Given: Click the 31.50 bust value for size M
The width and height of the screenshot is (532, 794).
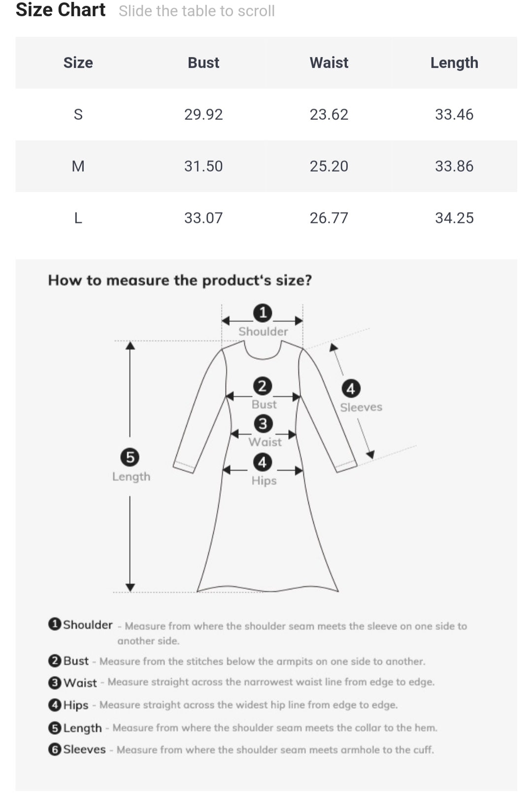Looking at the screenshot, I should pos(203,166).
